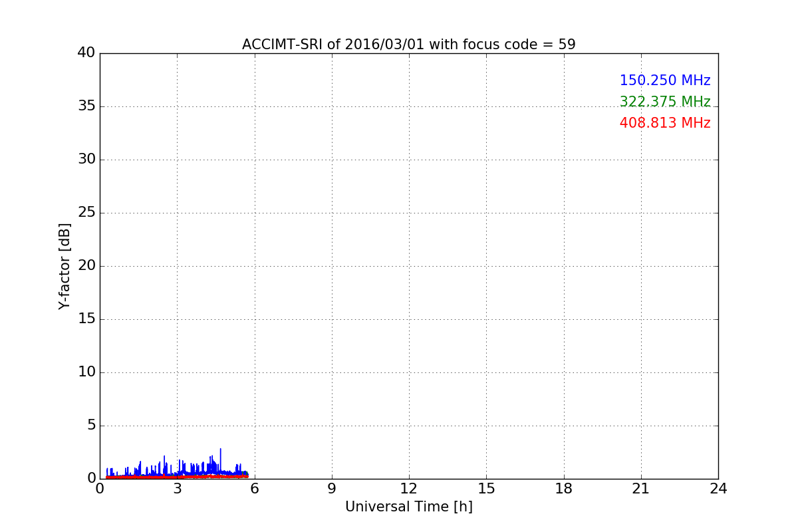This screenshot has width=798, height=532.
Task: Click the y-axis tick label 30
Action: tap(86, 160)
